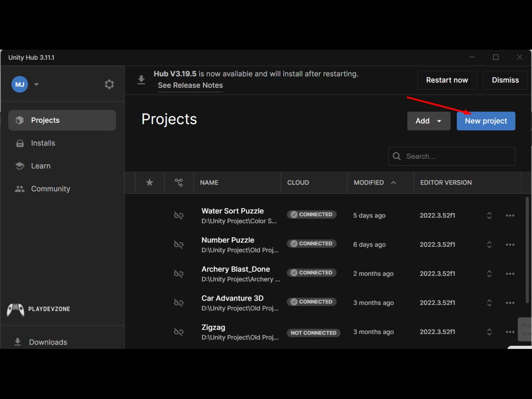The image size is (532, 399).
Task: Click the search magnifier icon
Action: click(x=397, y=156)
